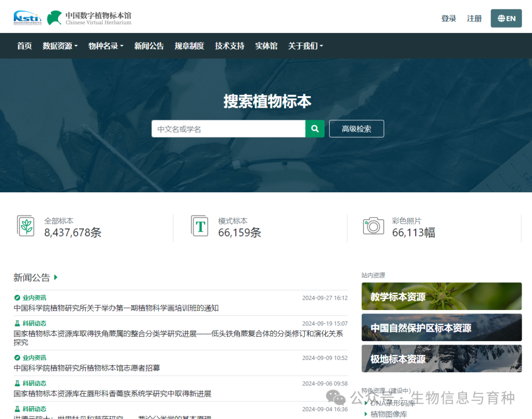
Task: Open the 实体馆 menu item
Action: tap(266, 45)
